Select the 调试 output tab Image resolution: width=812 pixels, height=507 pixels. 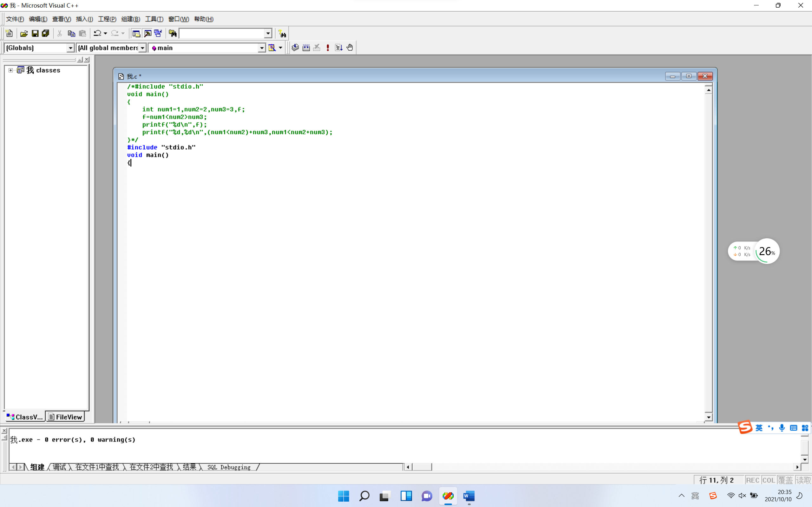click(59, 467)
